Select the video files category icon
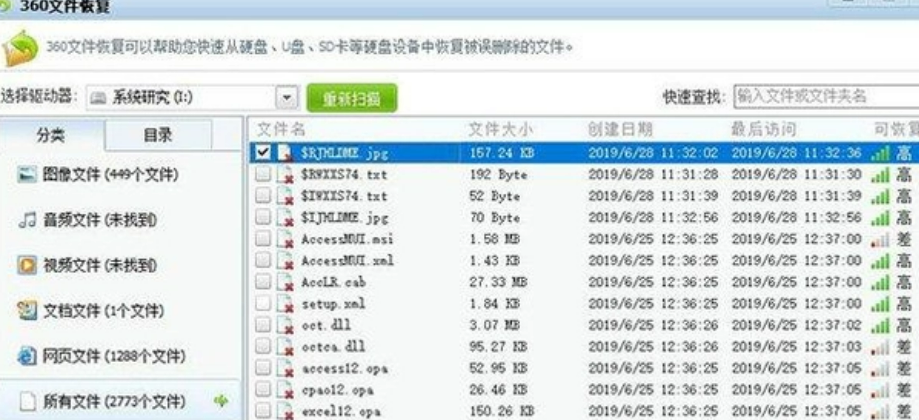This screenshot has width=919, height=420. pos(27,265)
